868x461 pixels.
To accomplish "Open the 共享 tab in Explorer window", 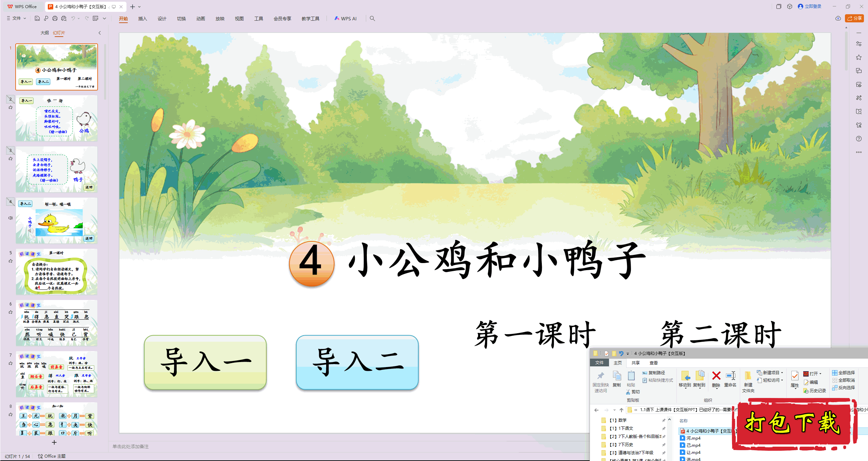I will (x=635, y=363).
